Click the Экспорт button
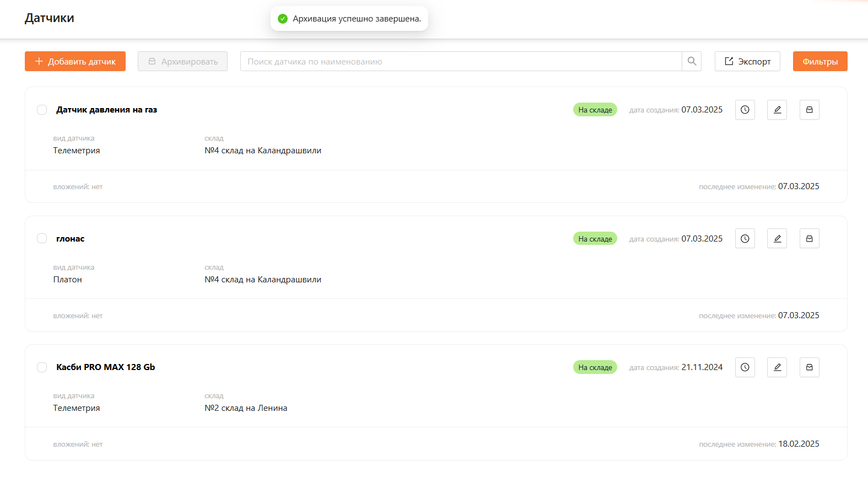 coord(747,61)
